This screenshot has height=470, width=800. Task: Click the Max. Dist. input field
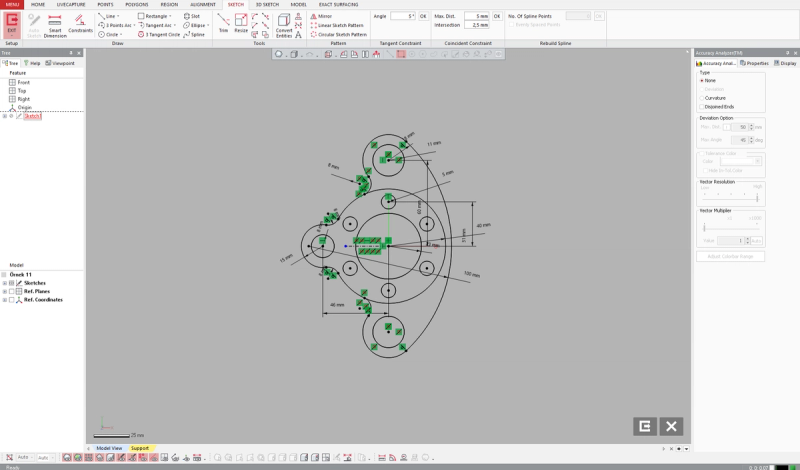point(477,16)
